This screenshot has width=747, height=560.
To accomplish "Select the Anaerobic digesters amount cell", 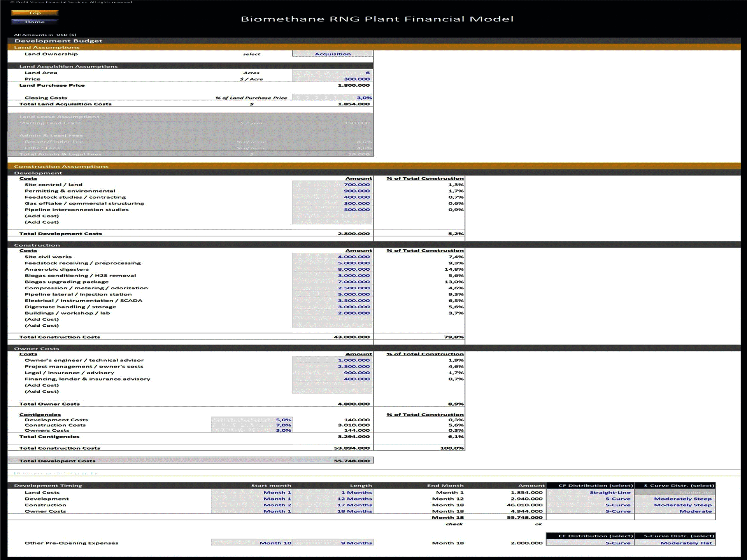I will click(x=333, y=269).
